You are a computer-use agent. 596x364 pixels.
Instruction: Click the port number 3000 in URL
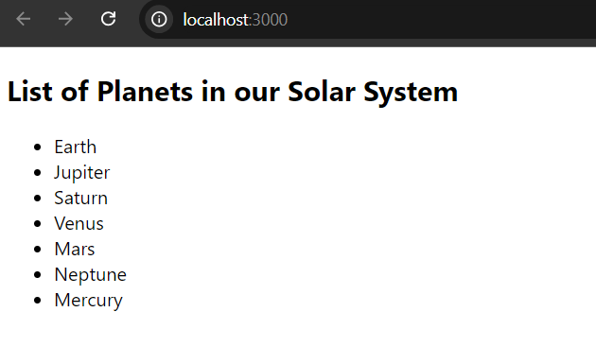tap(270, 20)
